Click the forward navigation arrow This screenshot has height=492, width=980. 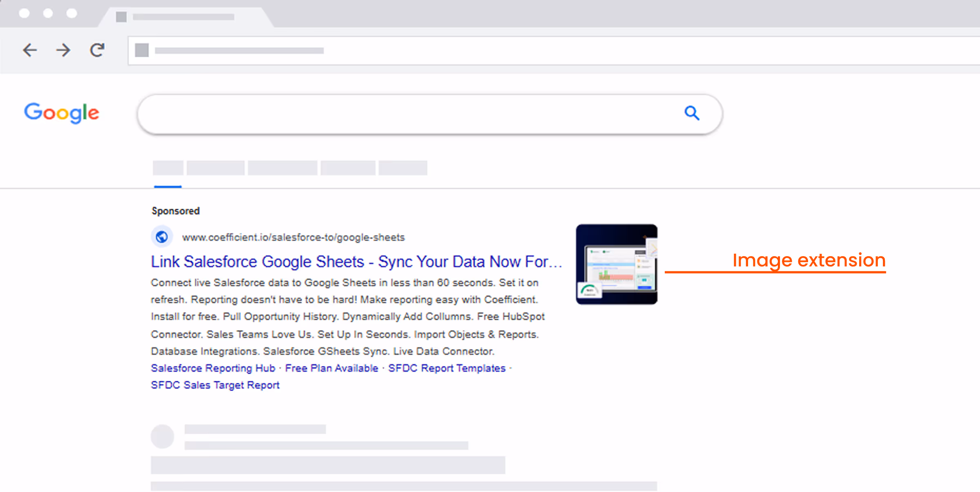coord(63,50)
